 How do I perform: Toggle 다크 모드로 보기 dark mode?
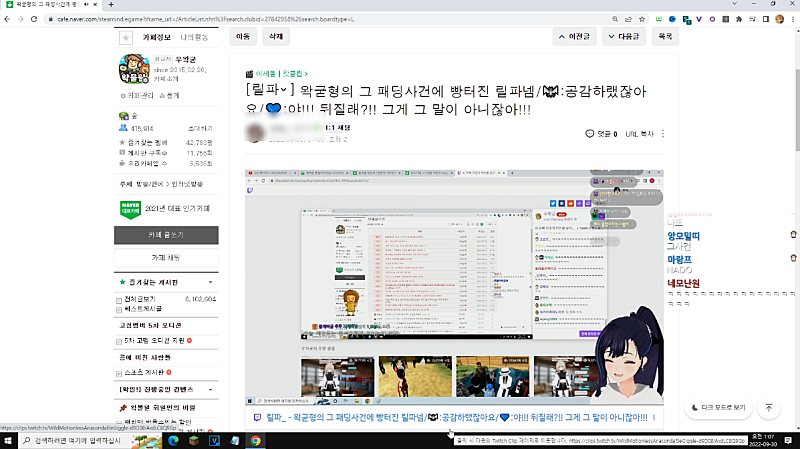click(720, 408)
